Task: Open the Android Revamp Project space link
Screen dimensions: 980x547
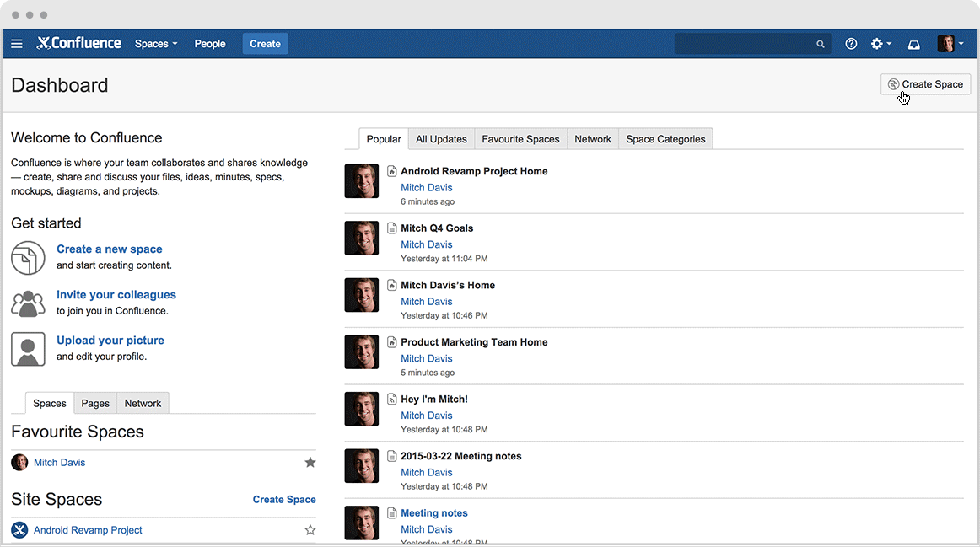Action: point(88,530)
